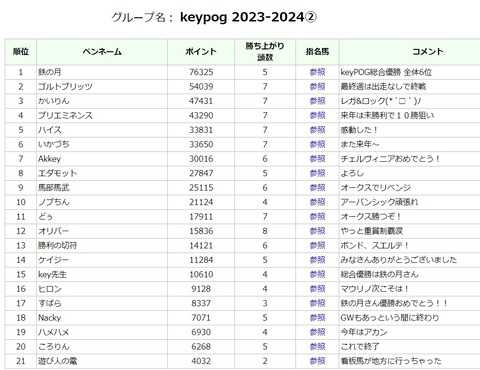Open the 参照 link for プリエミネンス

[x=317, y=115]
